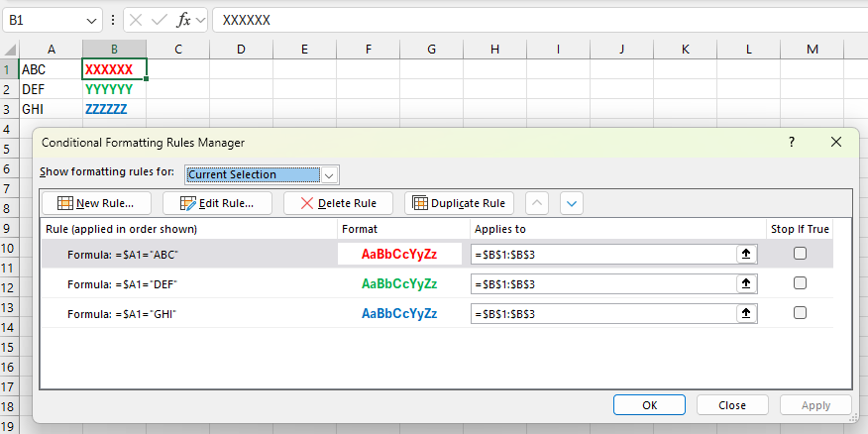Open the formula bar options three-dot icon
The image size is (868, 434).
[x=113, y=21]
